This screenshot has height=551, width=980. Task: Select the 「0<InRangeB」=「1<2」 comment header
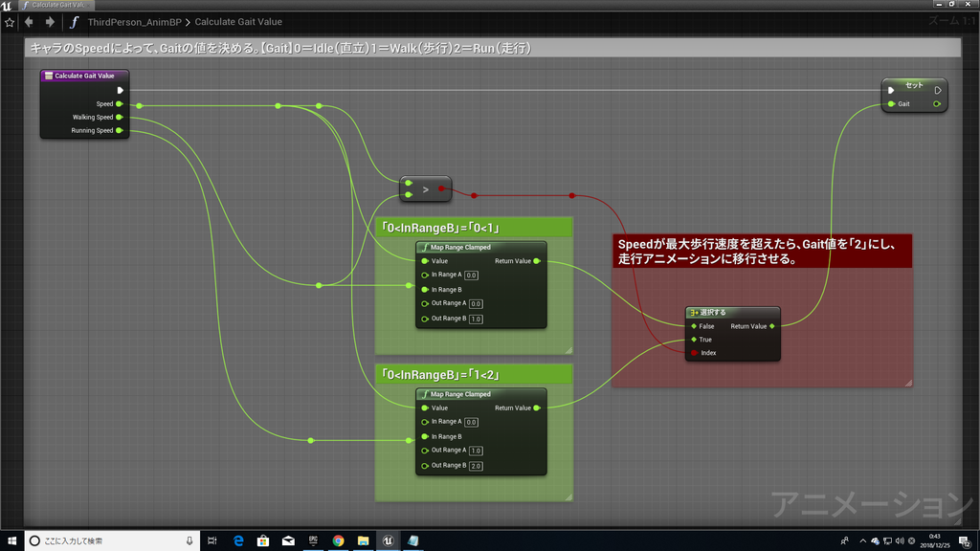(x=474, y=374)
